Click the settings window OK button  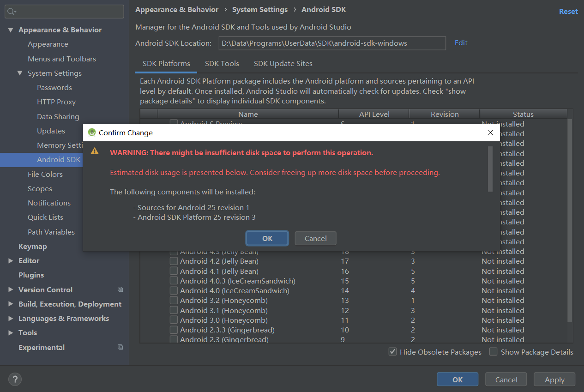click(458, 380)
